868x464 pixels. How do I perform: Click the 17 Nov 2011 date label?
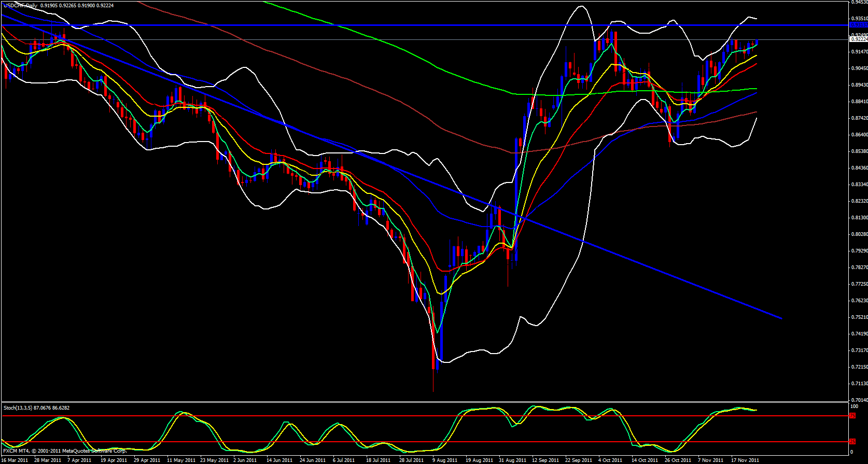pyautogui.click(x=745, y=460)
